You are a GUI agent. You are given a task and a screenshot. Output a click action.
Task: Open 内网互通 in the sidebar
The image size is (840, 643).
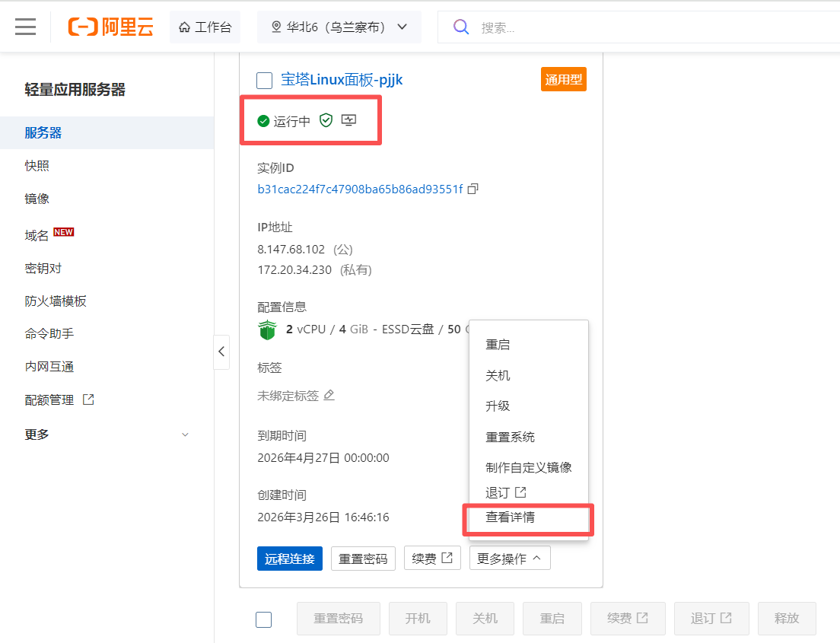click(x=49, y=367)
